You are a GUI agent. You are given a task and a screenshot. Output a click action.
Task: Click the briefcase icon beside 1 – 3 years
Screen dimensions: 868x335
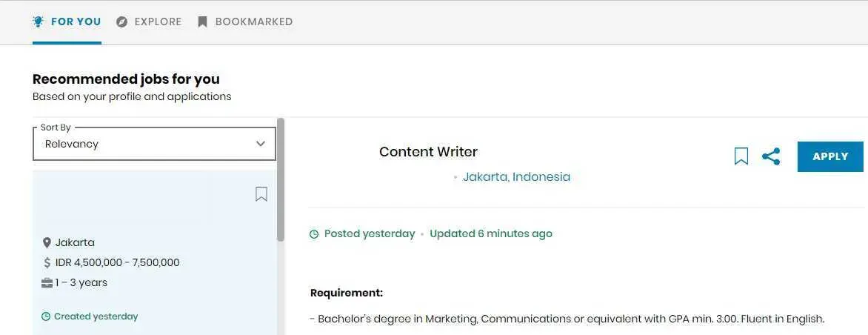click(47, 283)
